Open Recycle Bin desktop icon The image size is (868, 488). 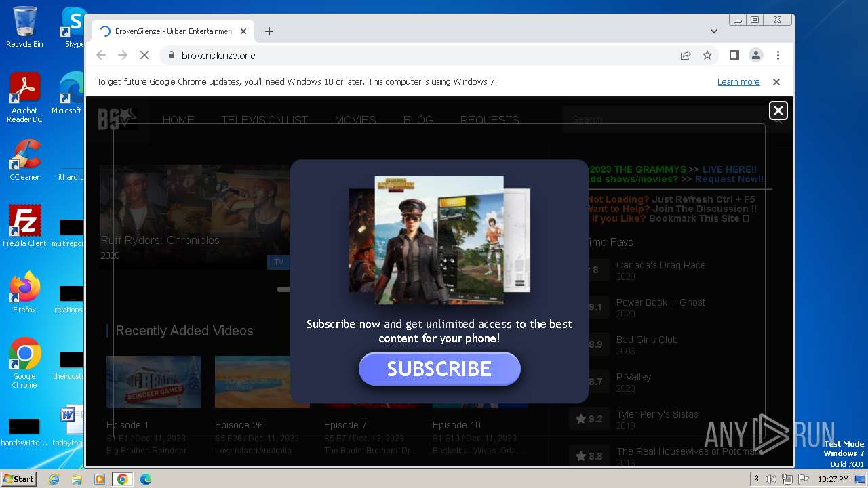point(24,27)
